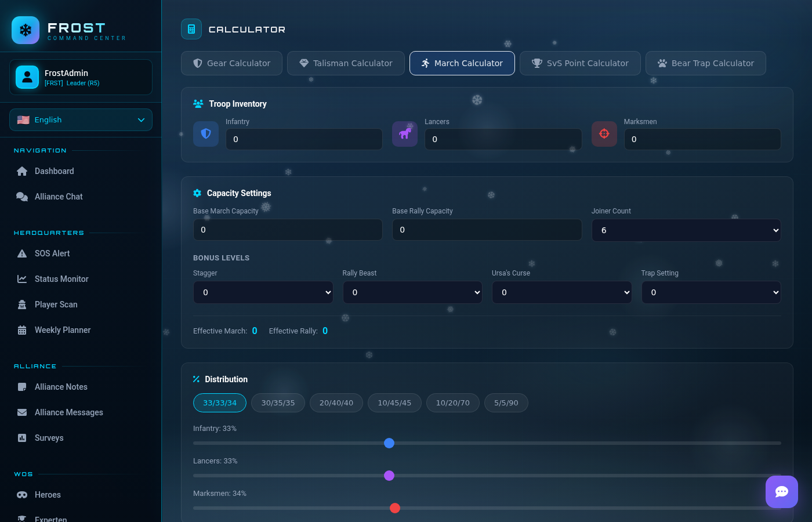The height and width of the screenshot is (522, 812).
Task: Switch to the Gear Calculator tab
Action: click(231, 63)
